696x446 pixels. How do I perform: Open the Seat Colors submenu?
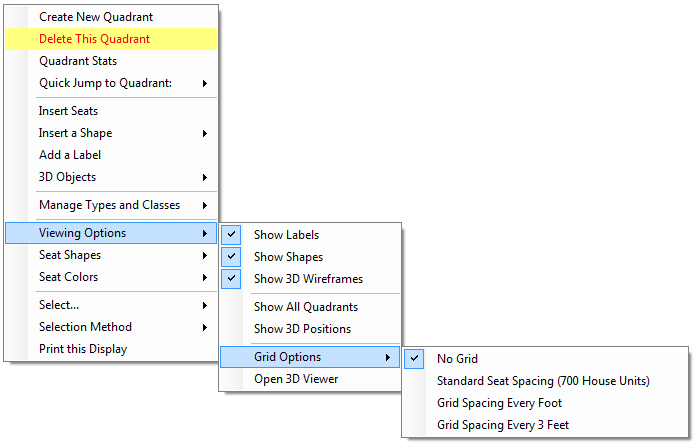(68, 277)
